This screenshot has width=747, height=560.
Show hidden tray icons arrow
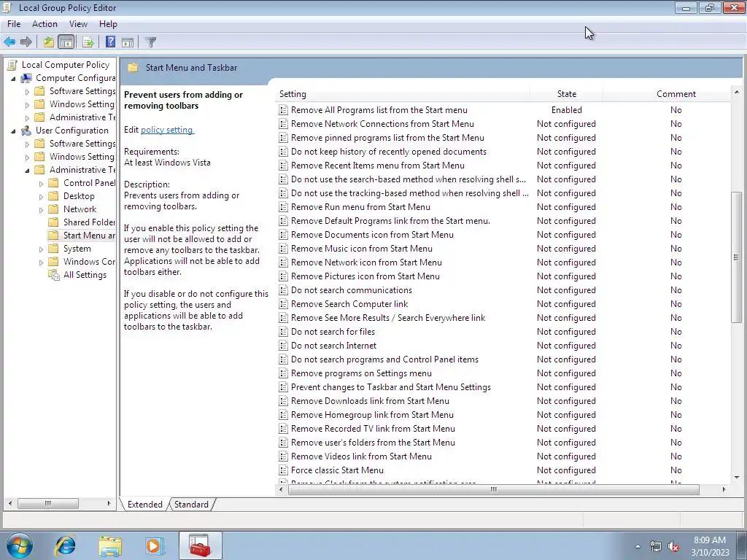[x=638, y=546]
